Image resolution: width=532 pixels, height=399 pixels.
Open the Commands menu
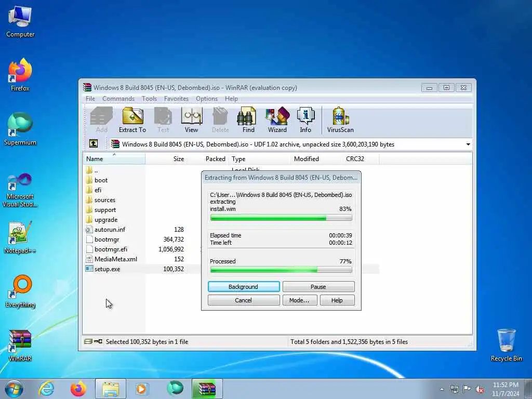(118, 98)
